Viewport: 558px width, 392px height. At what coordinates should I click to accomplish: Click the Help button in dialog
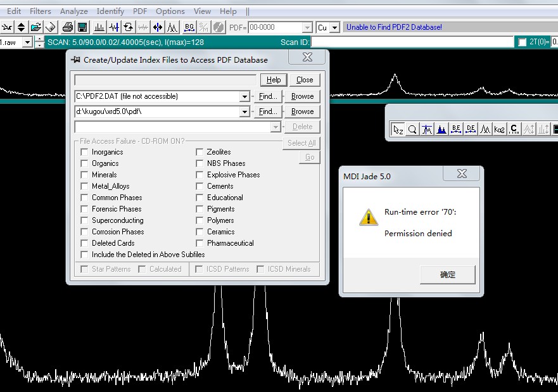click(274, 80)
